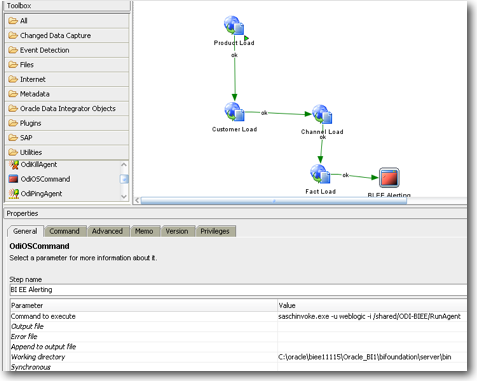Click 'ok' link between Customer and Channel Load
Image resolution: width=477 pixels, height=381 pixels.
pos(264,113)
